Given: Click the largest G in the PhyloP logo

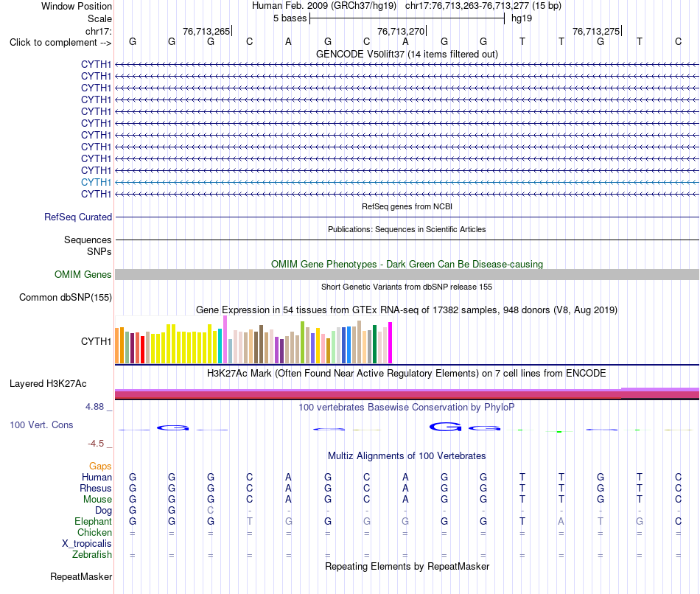Looking at the screenshot, I should click(x=445, y=427).
